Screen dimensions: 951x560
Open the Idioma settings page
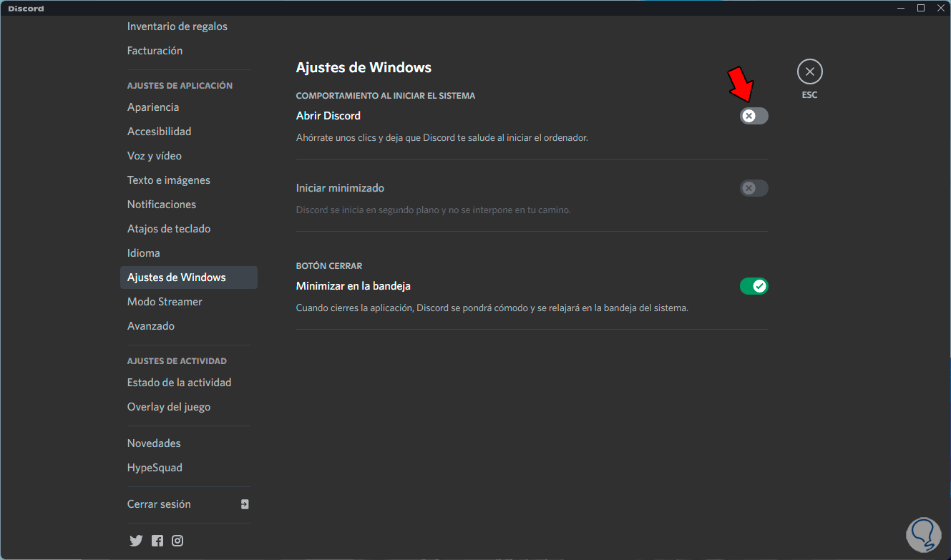189,253
